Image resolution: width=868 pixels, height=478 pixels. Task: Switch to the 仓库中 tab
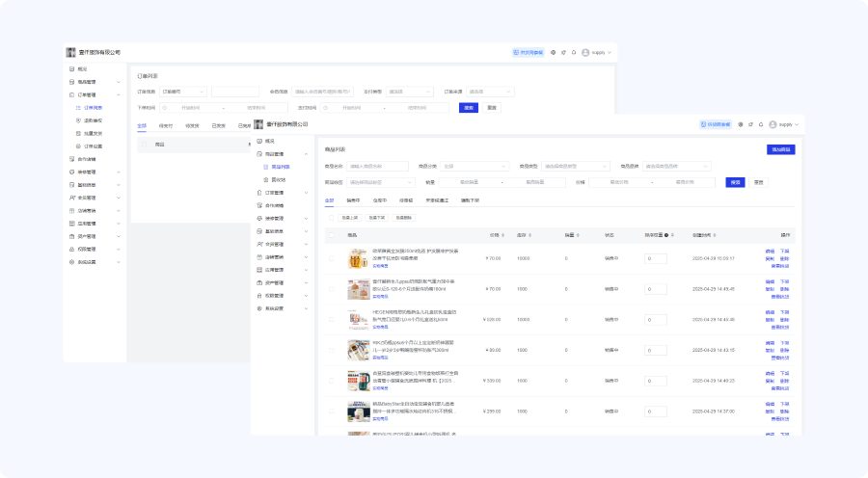point(379,200)
